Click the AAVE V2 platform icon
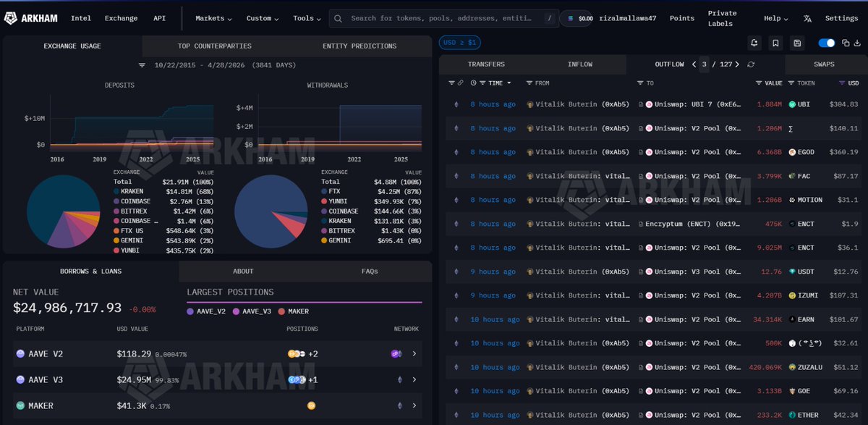Image resolution: width=868 pixels, height=425 pixels. click(20, 354)
